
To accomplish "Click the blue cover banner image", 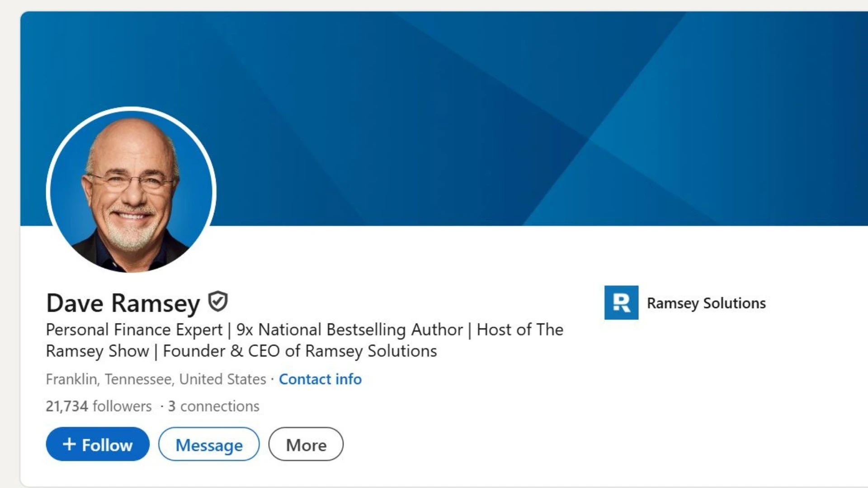I will [497, 113].
